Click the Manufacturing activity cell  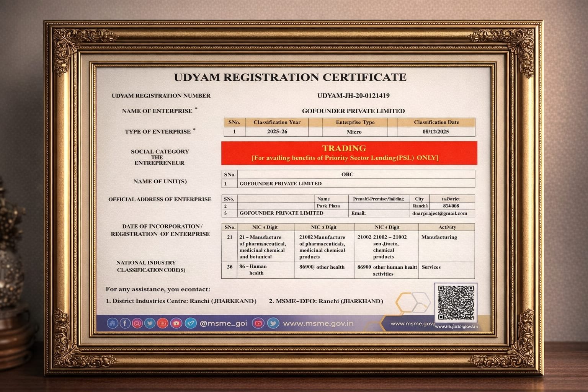(x=439, y=237)
